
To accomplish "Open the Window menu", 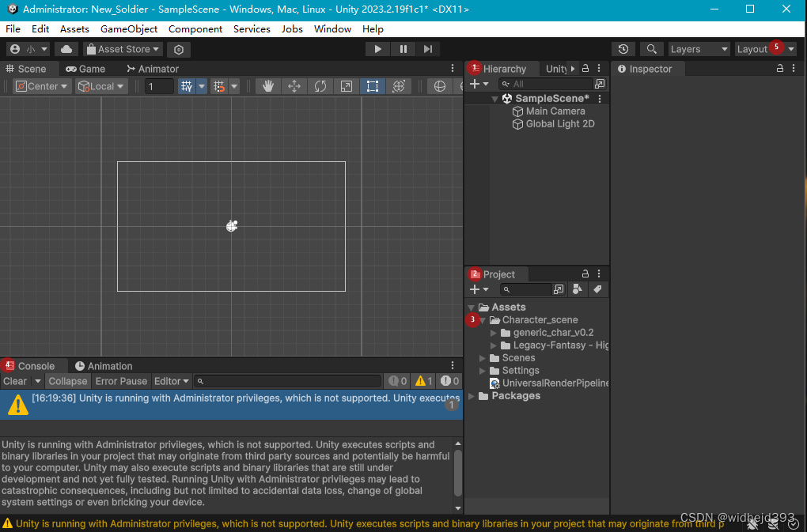I will [332, 28].
